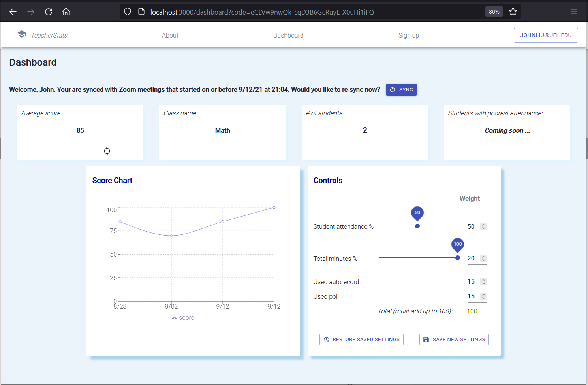Open the Dashboard nav item

tap(288, 35)
